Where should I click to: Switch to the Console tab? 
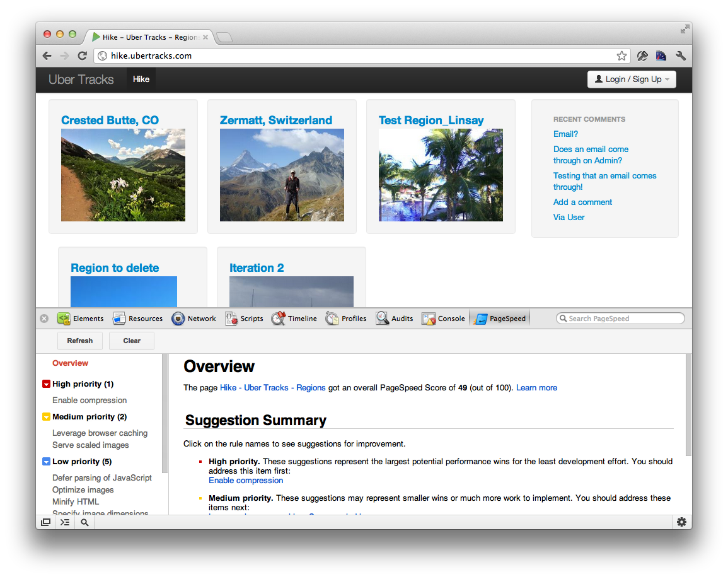click(444, 319)
